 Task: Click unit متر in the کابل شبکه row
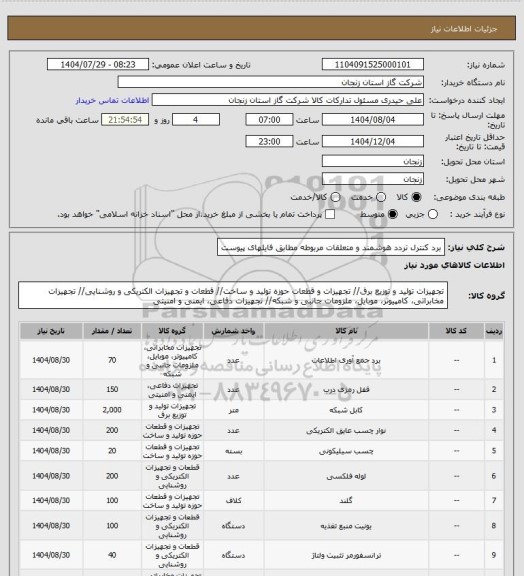click(233, 410)
